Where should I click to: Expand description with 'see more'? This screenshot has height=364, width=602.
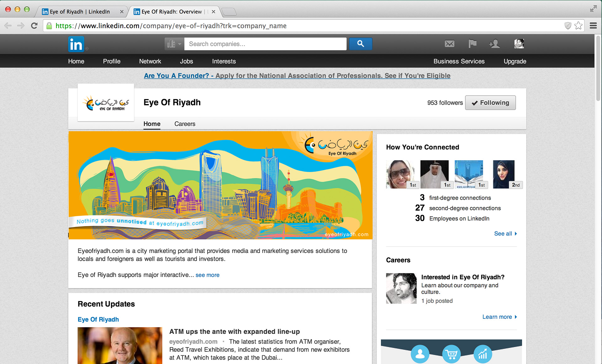click(x=208, y=275)
